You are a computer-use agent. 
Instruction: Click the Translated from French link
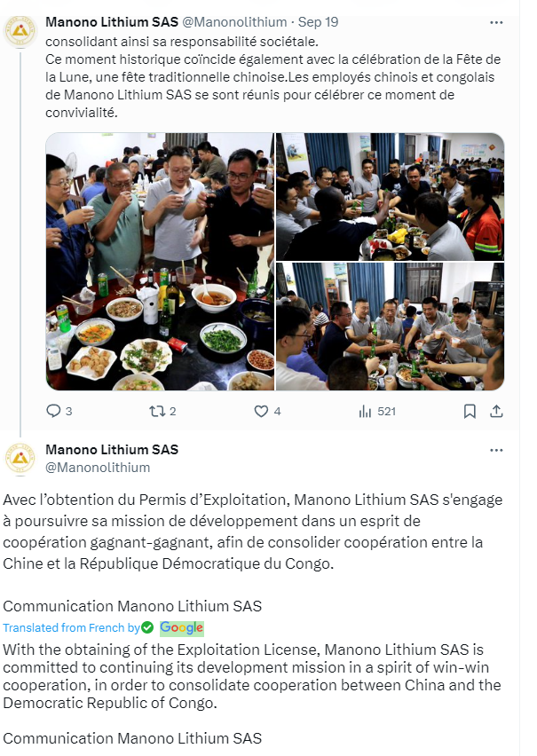71,627
